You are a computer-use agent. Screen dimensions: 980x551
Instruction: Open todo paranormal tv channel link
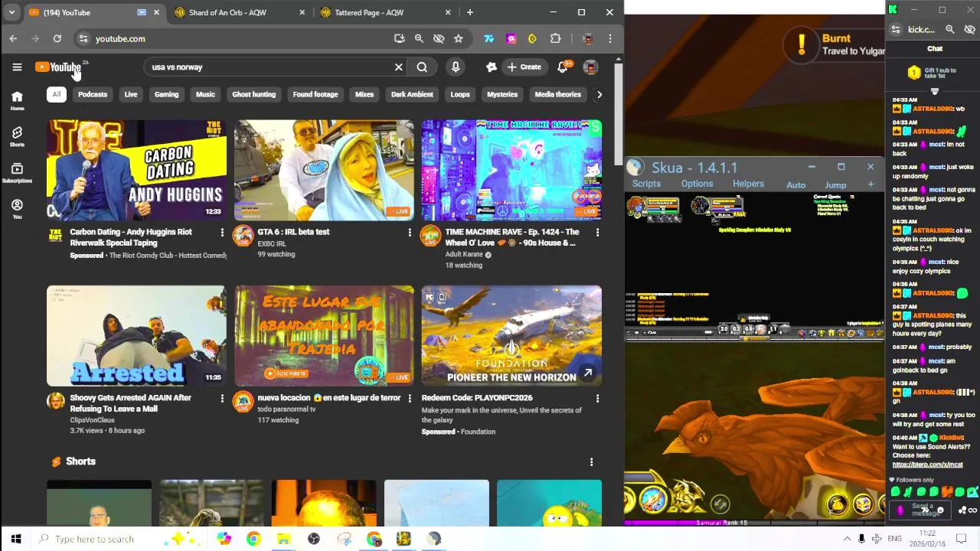pos(286,409)
